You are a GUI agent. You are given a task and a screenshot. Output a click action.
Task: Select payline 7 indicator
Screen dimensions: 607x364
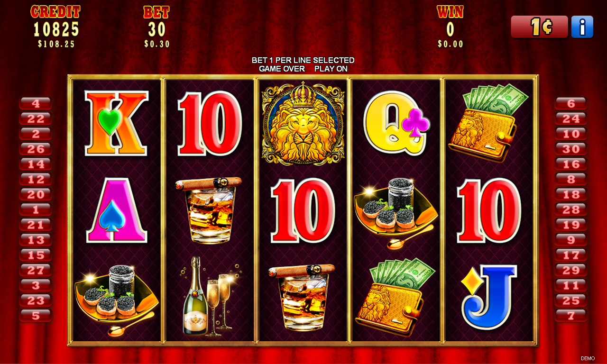click(571, 316)
